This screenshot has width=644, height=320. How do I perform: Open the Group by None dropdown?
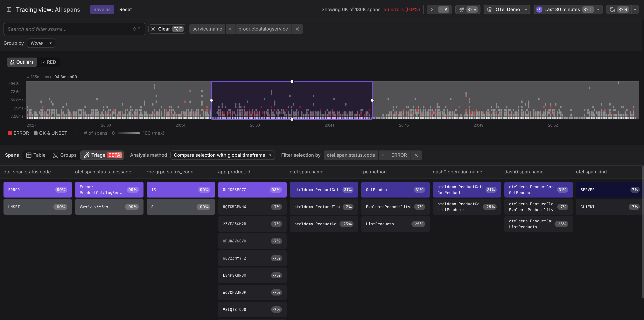pos(41,43)
